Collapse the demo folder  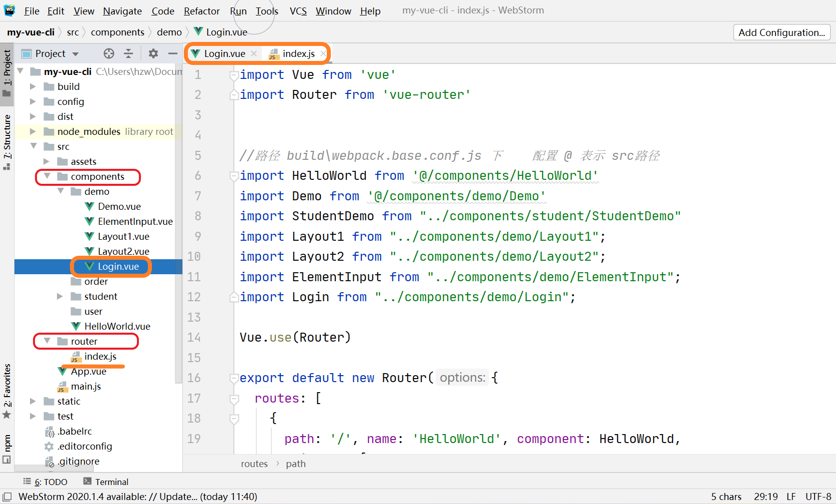[60, 191]
